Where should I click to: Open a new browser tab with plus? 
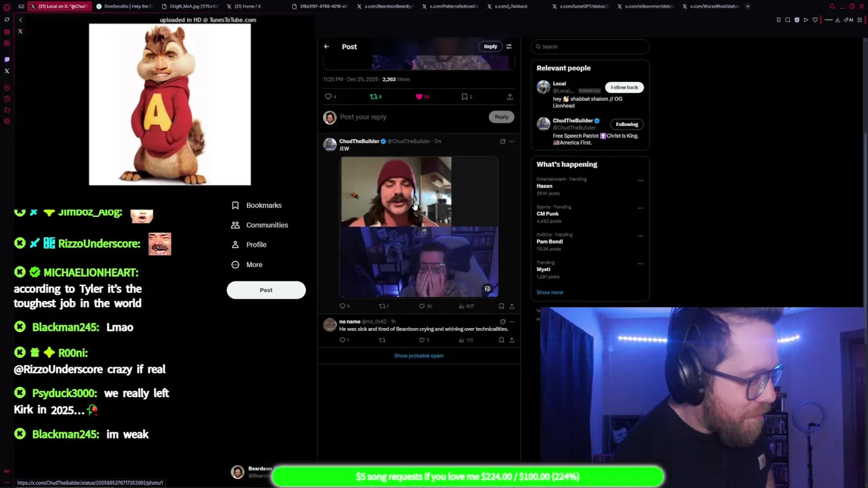(x=747, y=6)
